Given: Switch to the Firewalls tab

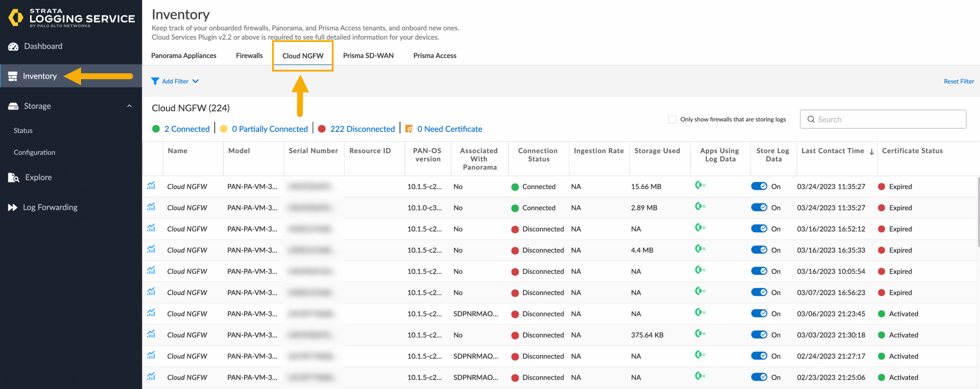Looking at the screenshot, I should [x=249, y=56].
